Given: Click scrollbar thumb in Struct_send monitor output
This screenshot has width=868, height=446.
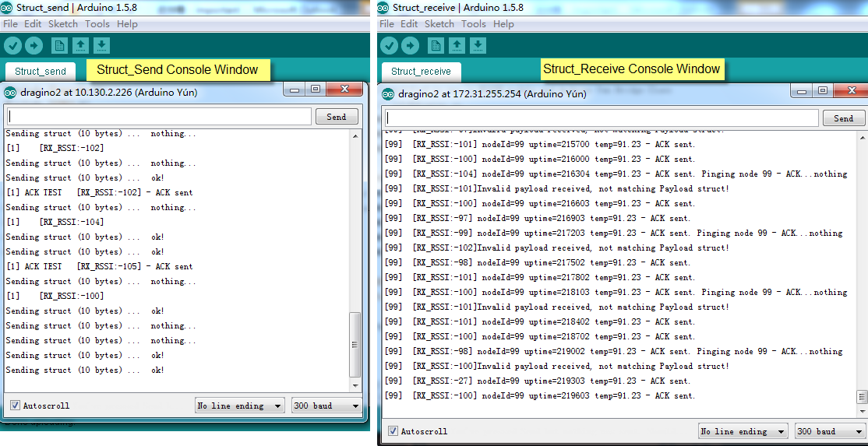Looking at the screenshot, I should (355, 344).
